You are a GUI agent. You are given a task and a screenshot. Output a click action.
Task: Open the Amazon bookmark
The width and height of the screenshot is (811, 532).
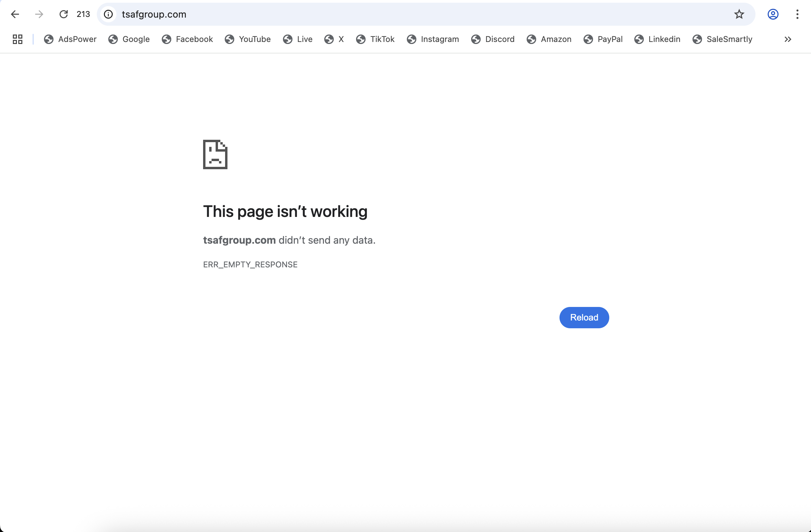549,39
